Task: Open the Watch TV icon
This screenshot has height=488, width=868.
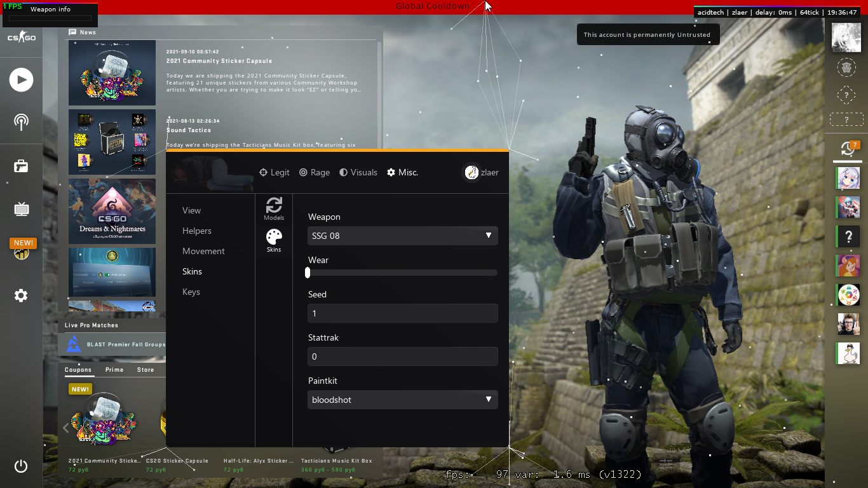Action: (21, 208)
